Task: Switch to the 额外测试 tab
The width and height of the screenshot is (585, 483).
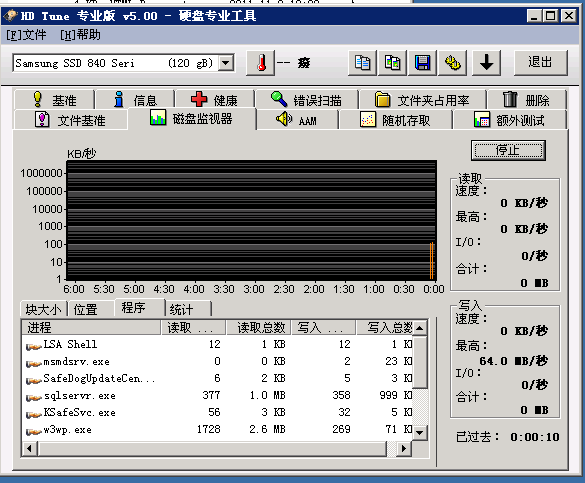Action: 510,120
